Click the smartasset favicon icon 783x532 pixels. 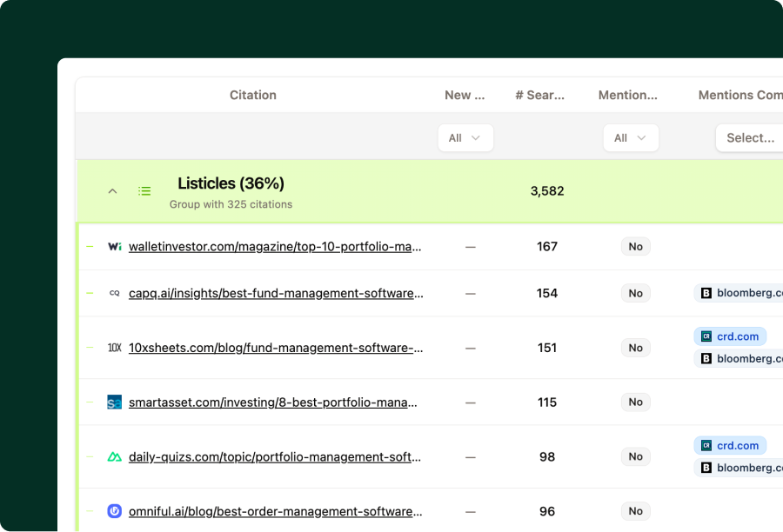click(114, 402)
